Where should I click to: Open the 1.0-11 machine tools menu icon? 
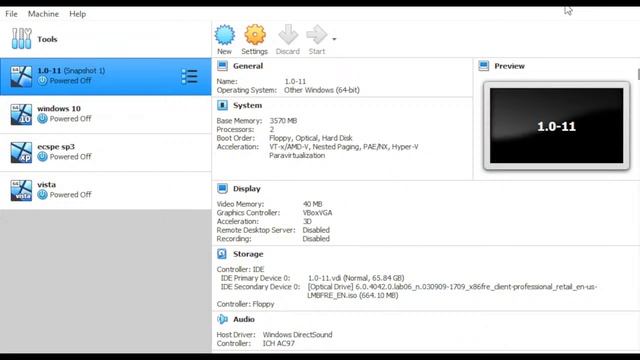[189, 76]
